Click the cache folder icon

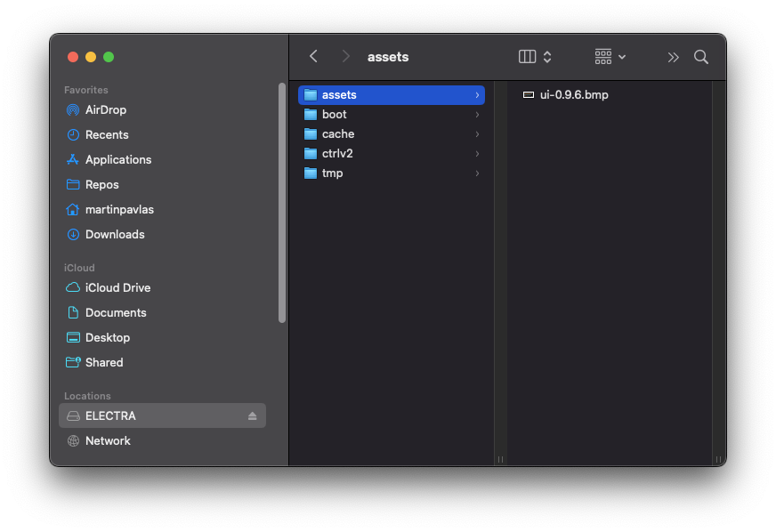(311, 134)
